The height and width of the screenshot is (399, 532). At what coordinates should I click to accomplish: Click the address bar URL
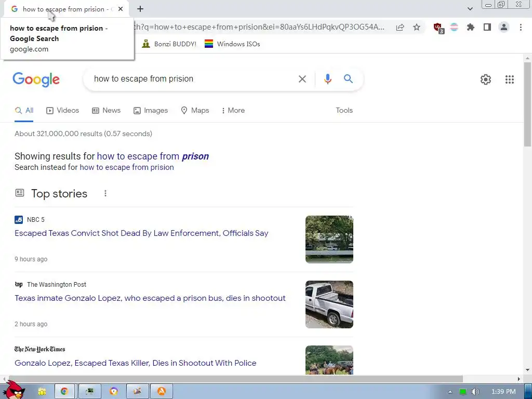point(260,27)
